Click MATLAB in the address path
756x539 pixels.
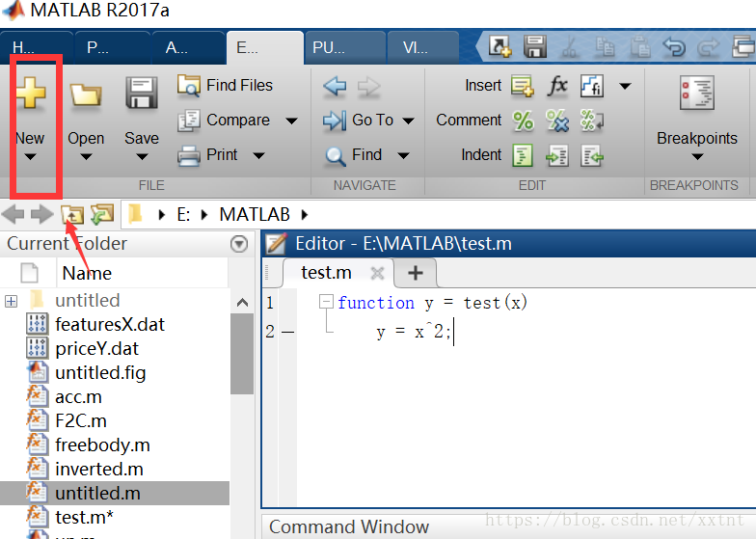click(x=255, y=214)
